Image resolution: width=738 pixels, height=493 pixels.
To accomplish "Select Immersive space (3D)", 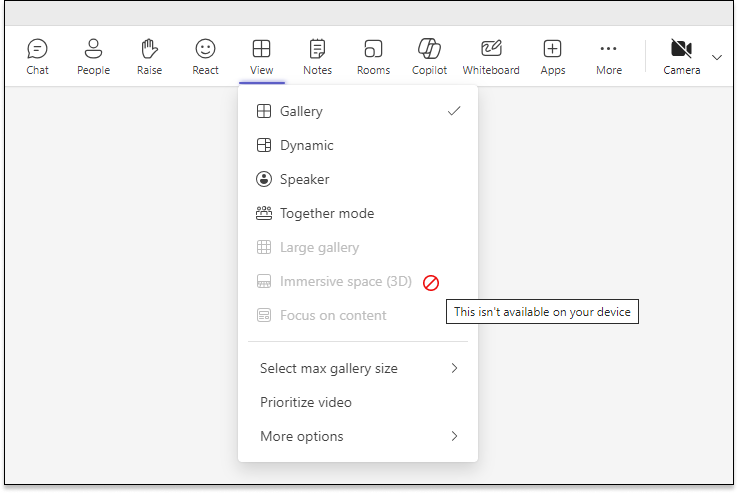I will click(x=358, y=281).
